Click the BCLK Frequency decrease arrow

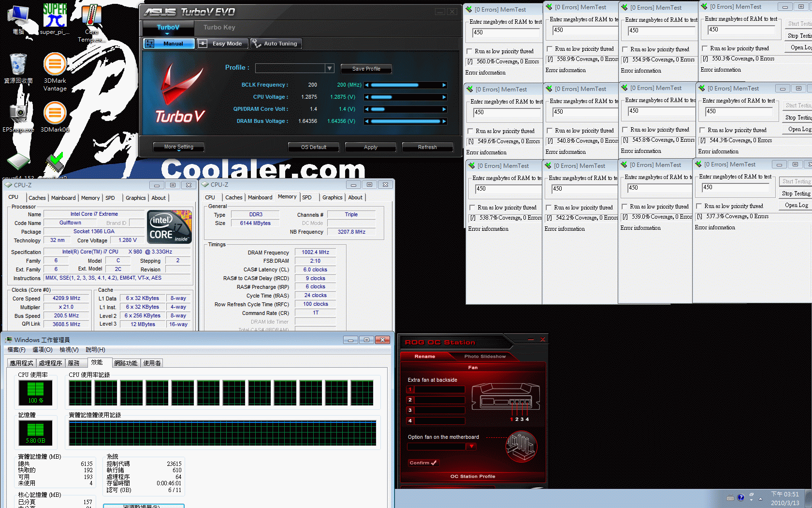click(367, 85)
